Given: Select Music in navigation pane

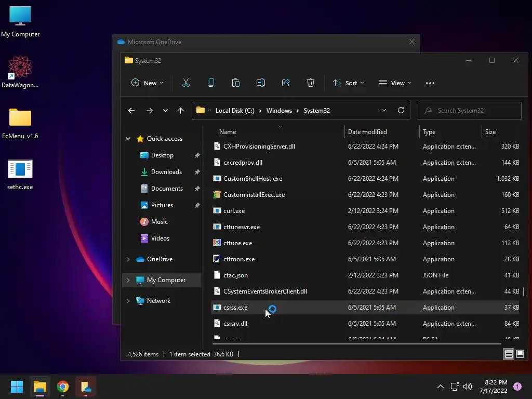Looking at the screenshot, I should coord(159,221).
